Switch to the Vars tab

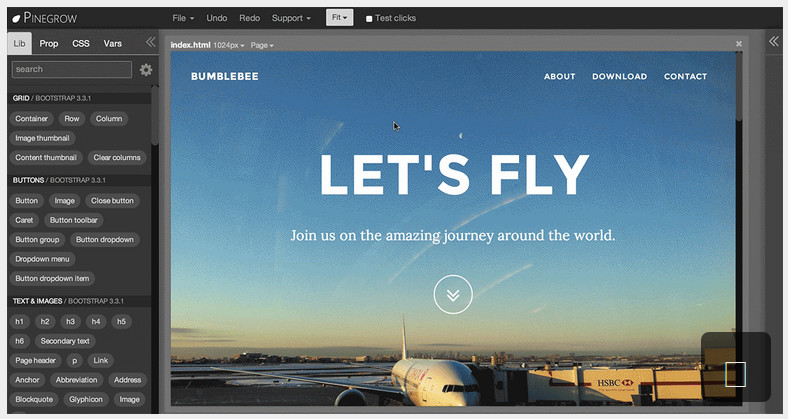point(113,43)
